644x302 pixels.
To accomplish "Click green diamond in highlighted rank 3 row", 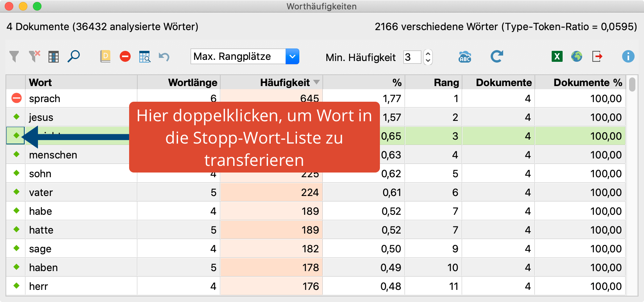I will [16, 135].
